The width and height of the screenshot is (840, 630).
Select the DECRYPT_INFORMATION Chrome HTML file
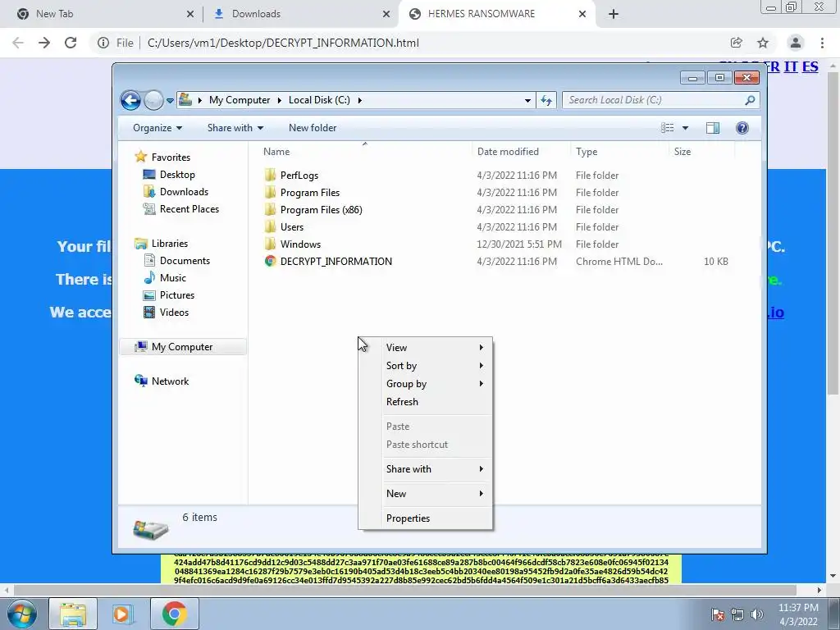pyautogui.click(x=336, y=262)
